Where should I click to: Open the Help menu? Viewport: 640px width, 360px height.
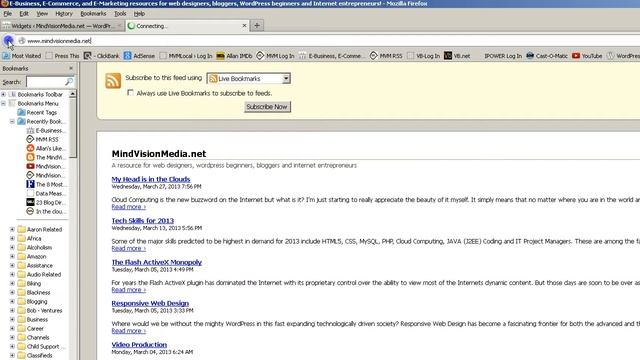(139, 13)
